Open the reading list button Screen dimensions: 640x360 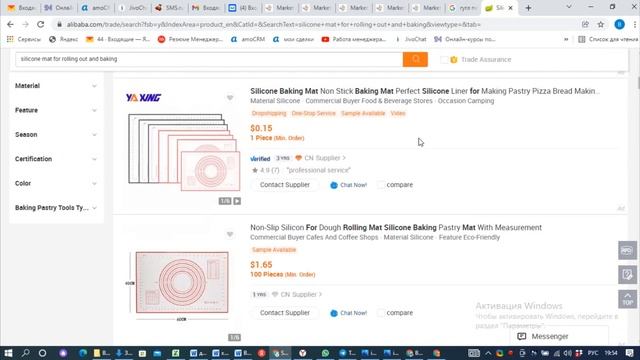(607, 39)
